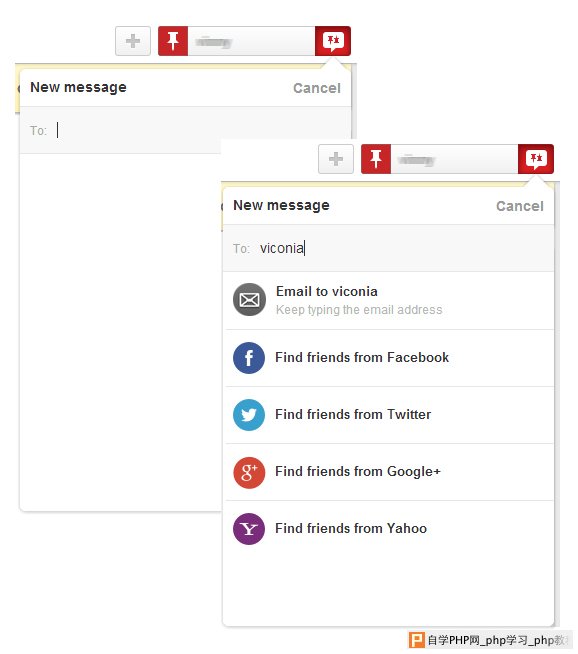578x654 pixels.
Task: Click the red pin icon in the lower toolbar
Action: tap(376, 159)
